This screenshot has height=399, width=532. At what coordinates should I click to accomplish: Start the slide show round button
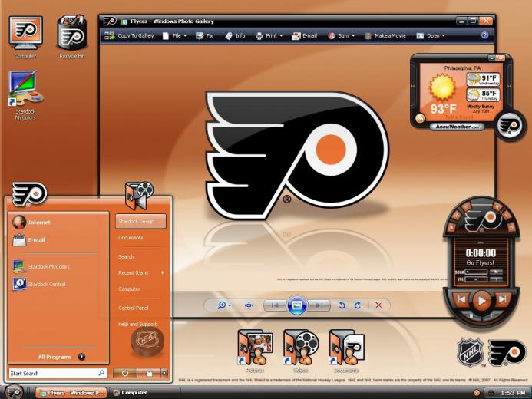(297, 305)
